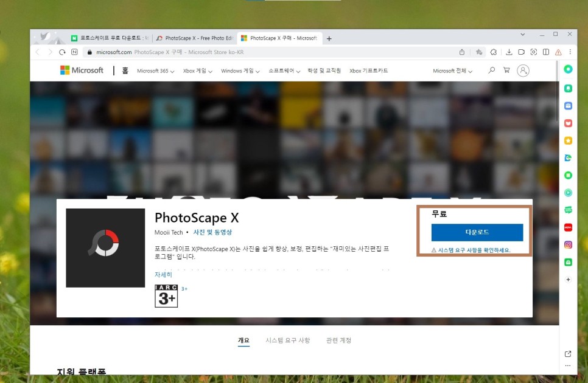Open Xbox 기프트카드 page
Image resolution: width=588 pixels, height=383 pixels.
tap(369, 71)
